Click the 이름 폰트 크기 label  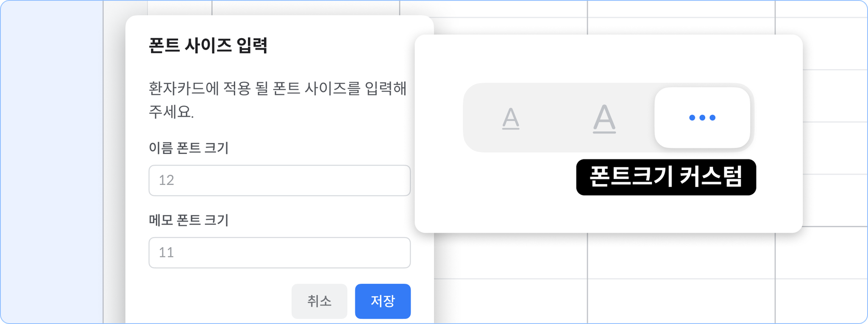coord(189,148)
